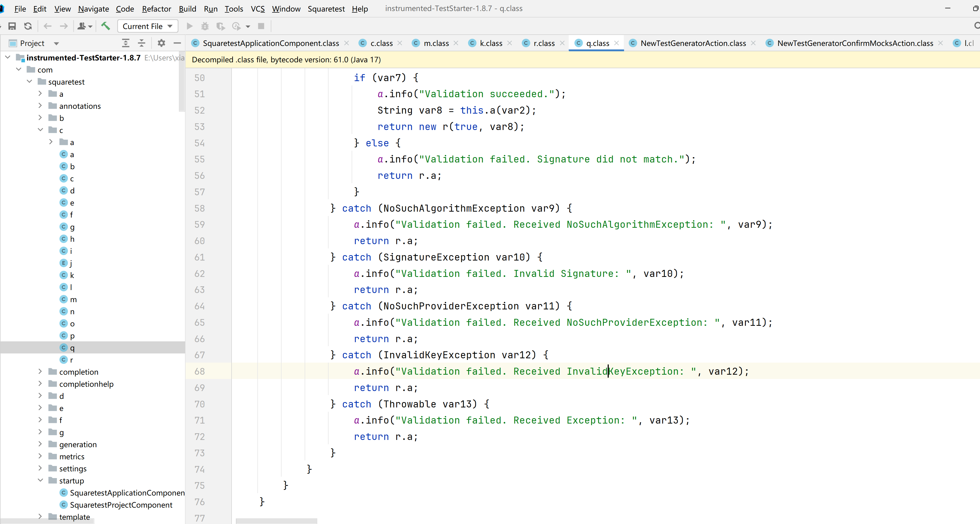Click the Build project hammer icon

pos(106,26)
